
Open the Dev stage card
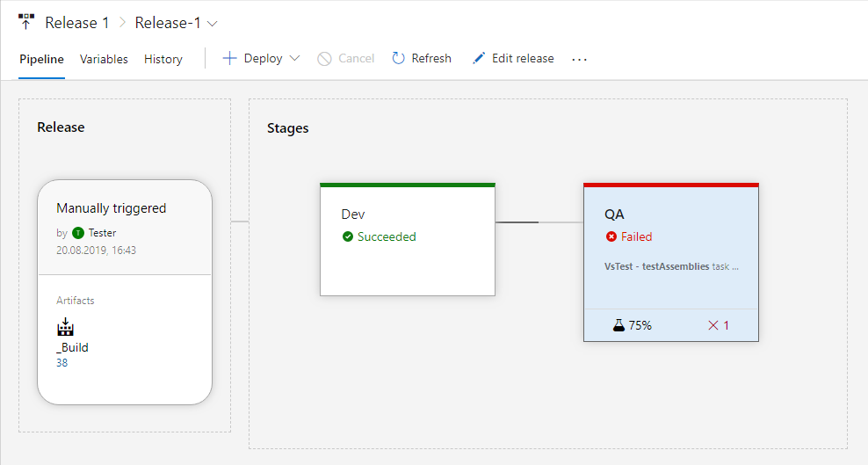coord(408,255)
